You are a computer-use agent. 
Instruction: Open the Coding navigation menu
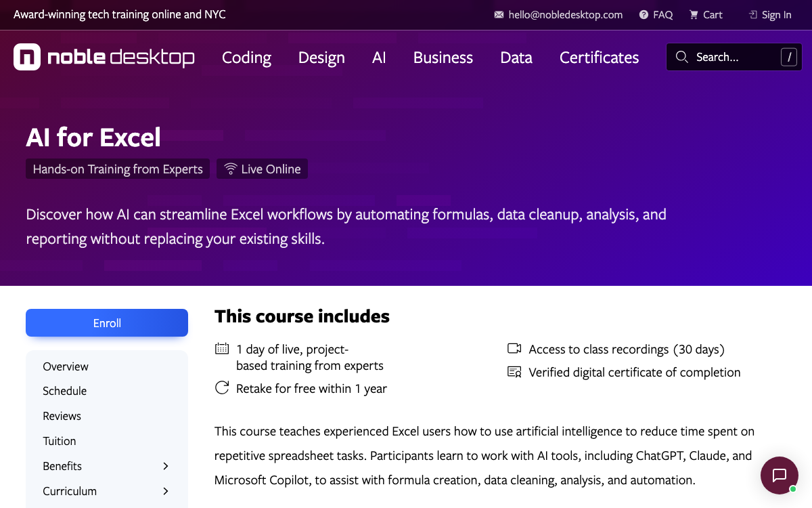246,58
